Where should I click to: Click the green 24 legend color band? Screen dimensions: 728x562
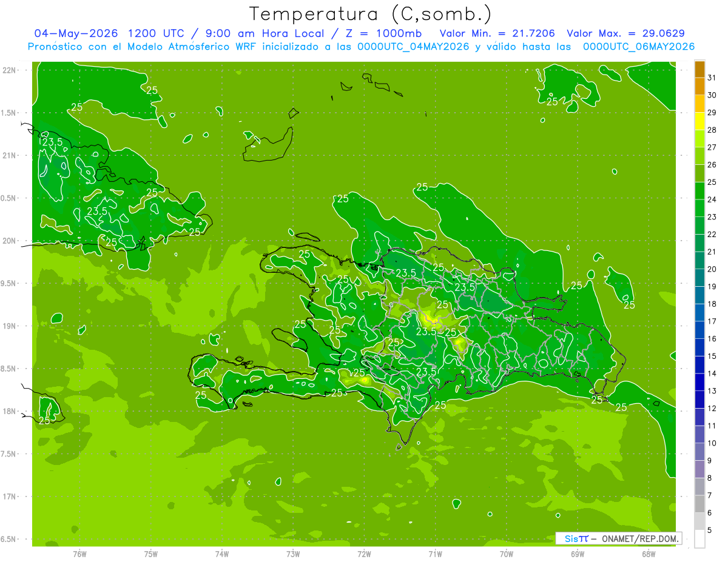(699, 191)
